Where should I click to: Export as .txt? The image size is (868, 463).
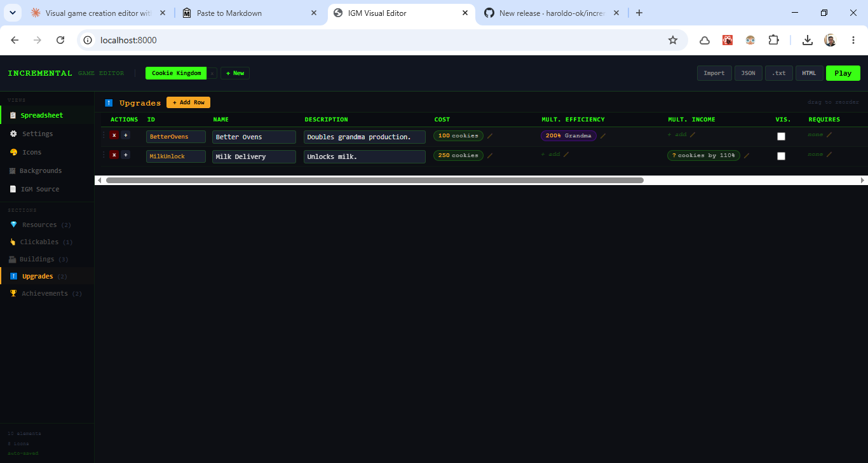pos(778,73)
